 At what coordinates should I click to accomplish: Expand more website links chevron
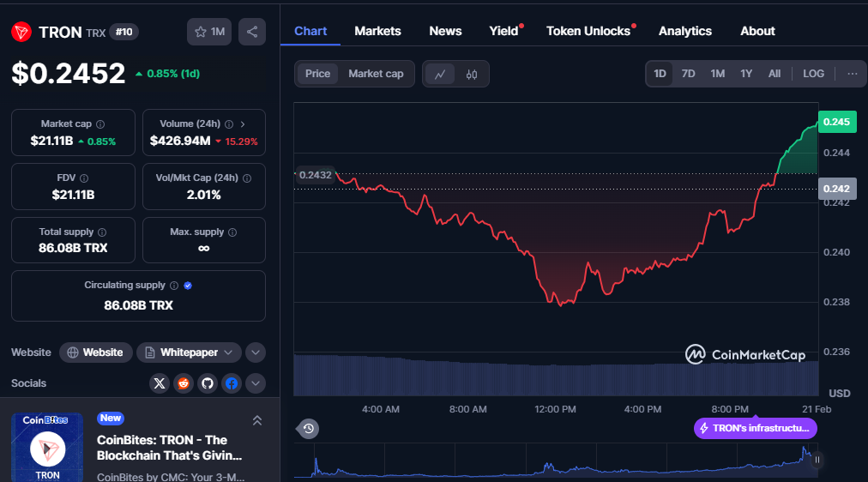pyautogui.click(x=256, y=352)
